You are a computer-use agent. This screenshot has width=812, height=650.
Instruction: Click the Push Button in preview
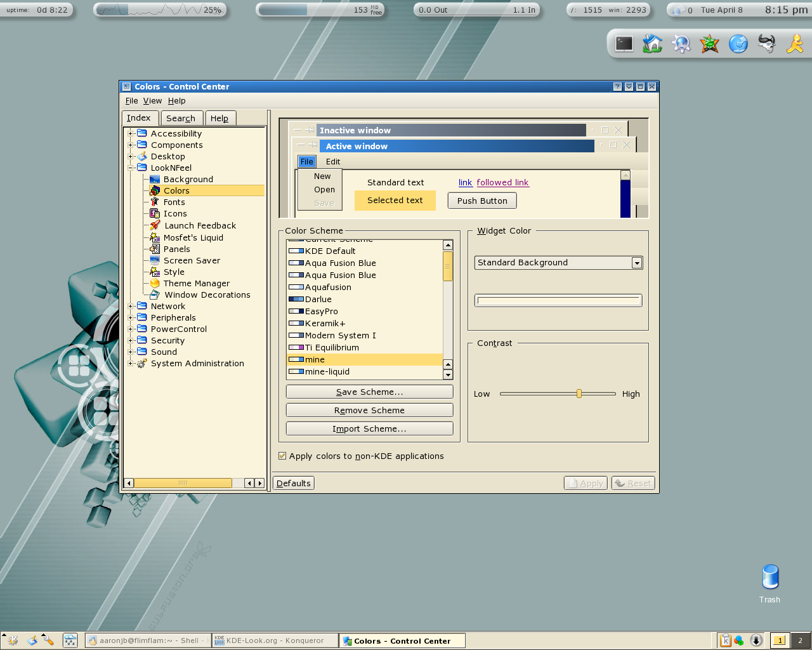click(x=482, y=201)
